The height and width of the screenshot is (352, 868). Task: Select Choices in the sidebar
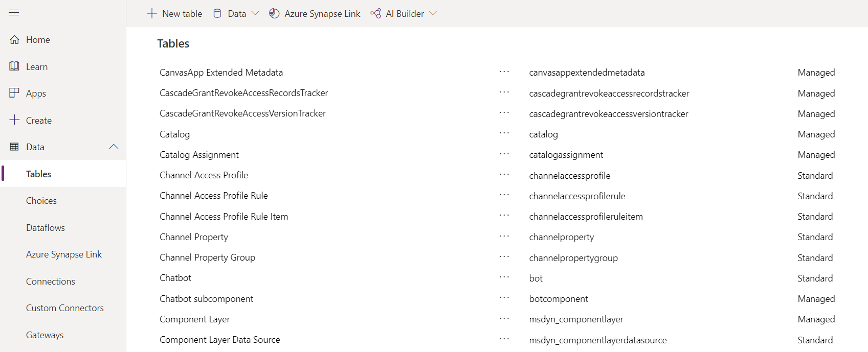(41, 201)
